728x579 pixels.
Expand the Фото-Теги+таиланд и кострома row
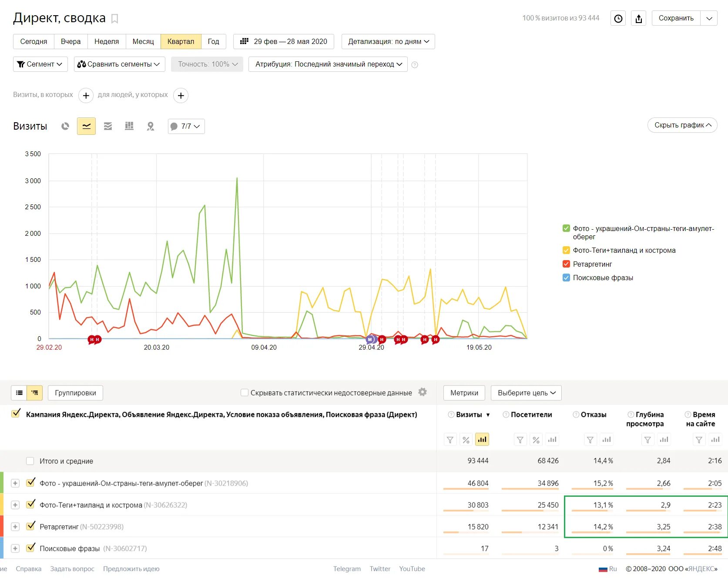click(15, 505)
